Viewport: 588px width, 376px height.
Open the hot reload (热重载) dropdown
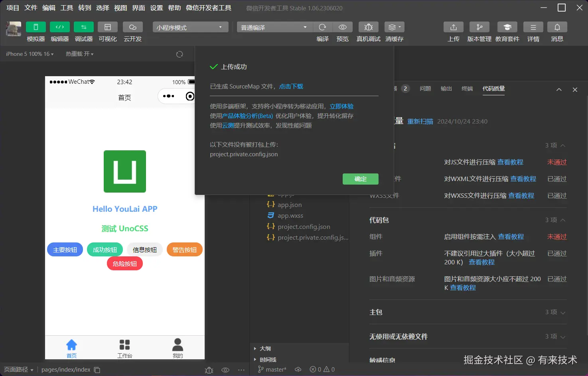tap(80, 54)
